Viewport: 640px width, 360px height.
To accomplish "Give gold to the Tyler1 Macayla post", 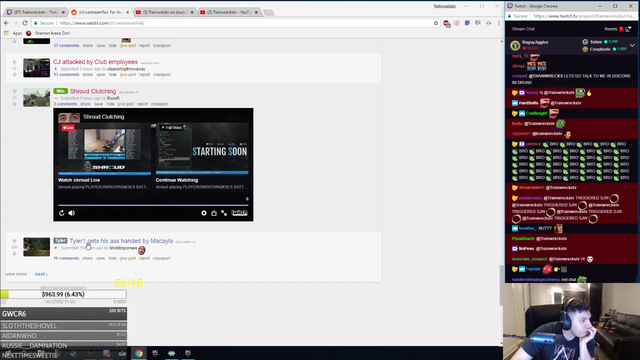I will [127, 258].
